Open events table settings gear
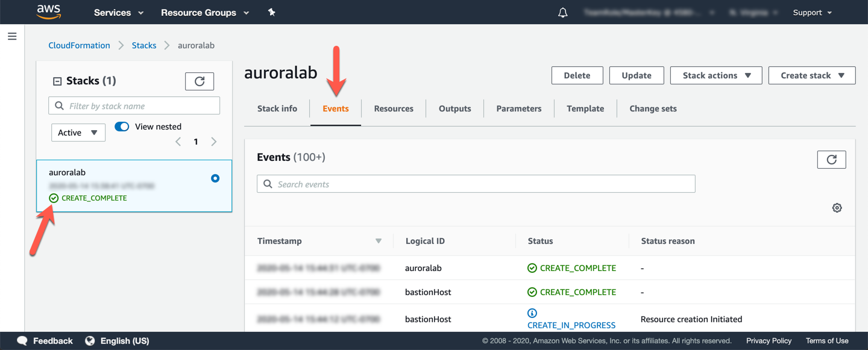868x350 pixels. coord(837,208)
